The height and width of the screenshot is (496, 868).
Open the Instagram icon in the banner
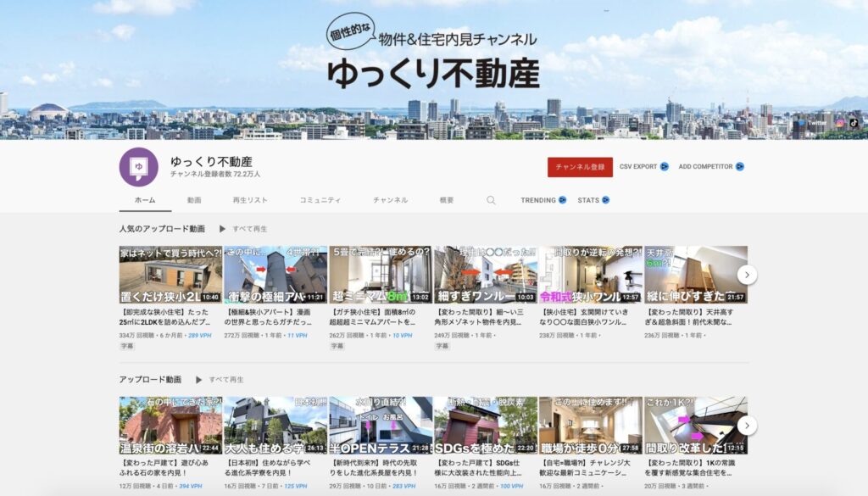point(840,123)
